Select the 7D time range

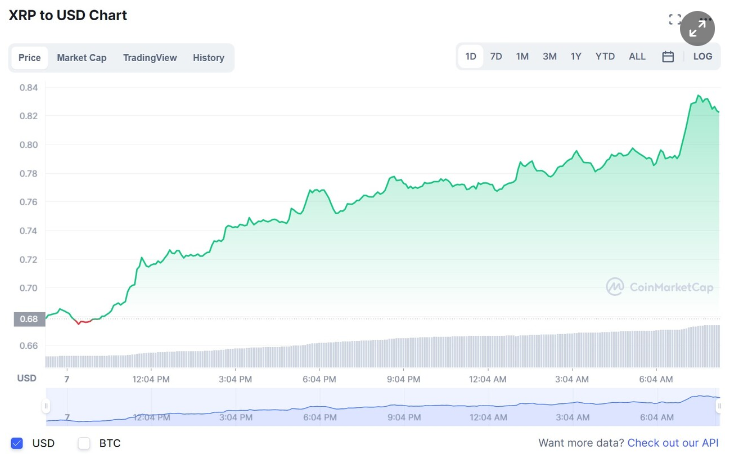pos(496,57)
